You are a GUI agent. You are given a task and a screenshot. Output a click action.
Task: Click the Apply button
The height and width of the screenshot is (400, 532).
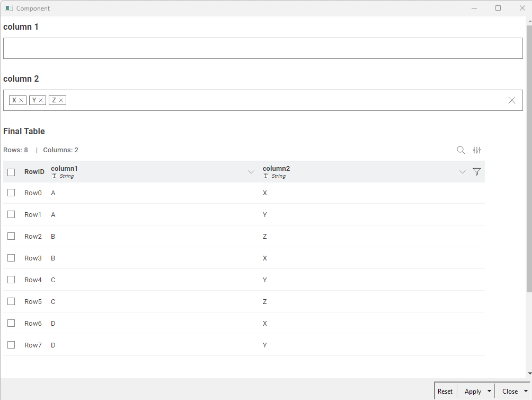472,392
